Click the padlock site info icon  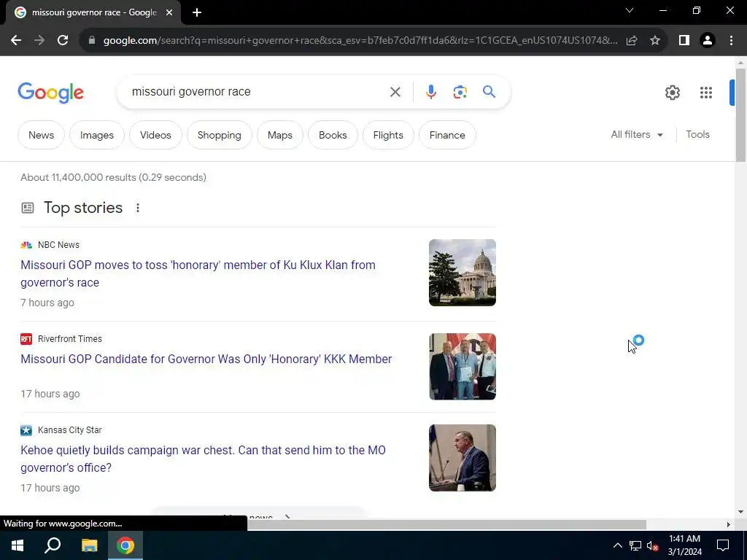point(92,41)
